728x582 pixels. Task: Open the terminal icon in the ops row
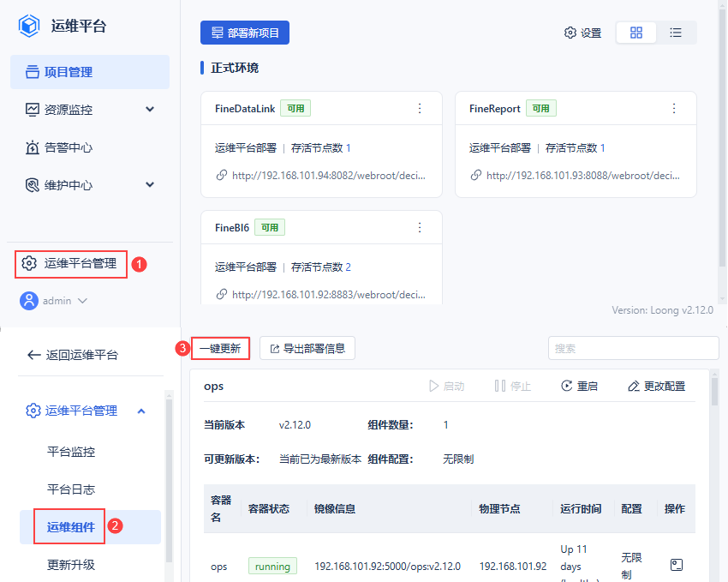click(x=677, y=565)
